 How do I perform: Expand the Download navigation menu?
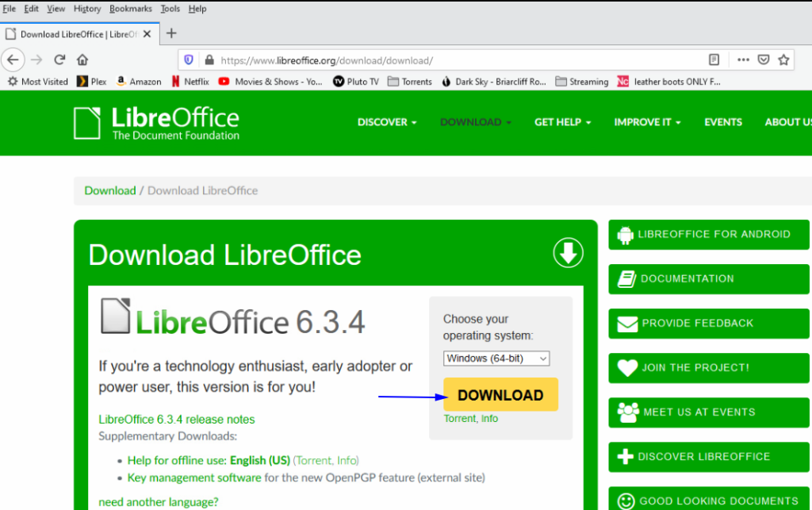click(x=476, y=122)
